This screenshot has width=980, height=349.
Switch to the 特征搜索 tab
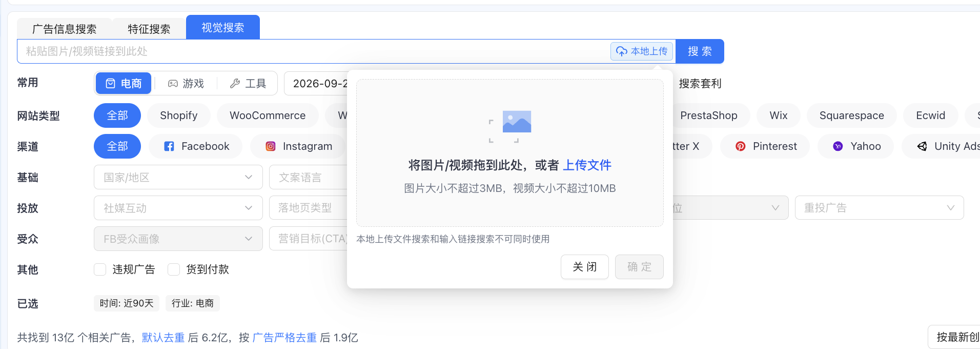point(149,29)
